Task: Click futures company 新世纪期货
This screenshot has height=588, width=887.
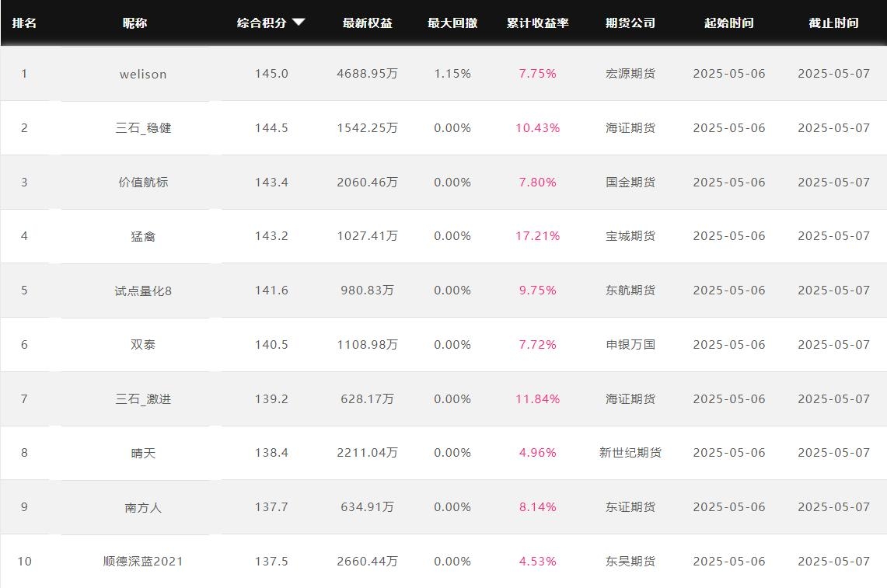Action: tap(630, 452)
